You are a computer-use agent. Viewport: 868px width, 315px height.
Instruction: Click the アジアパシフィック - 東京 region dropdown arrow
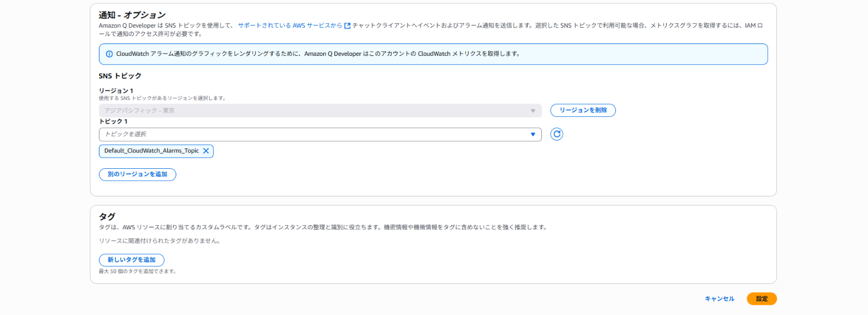pyautogui.click(x=532, y=111)
